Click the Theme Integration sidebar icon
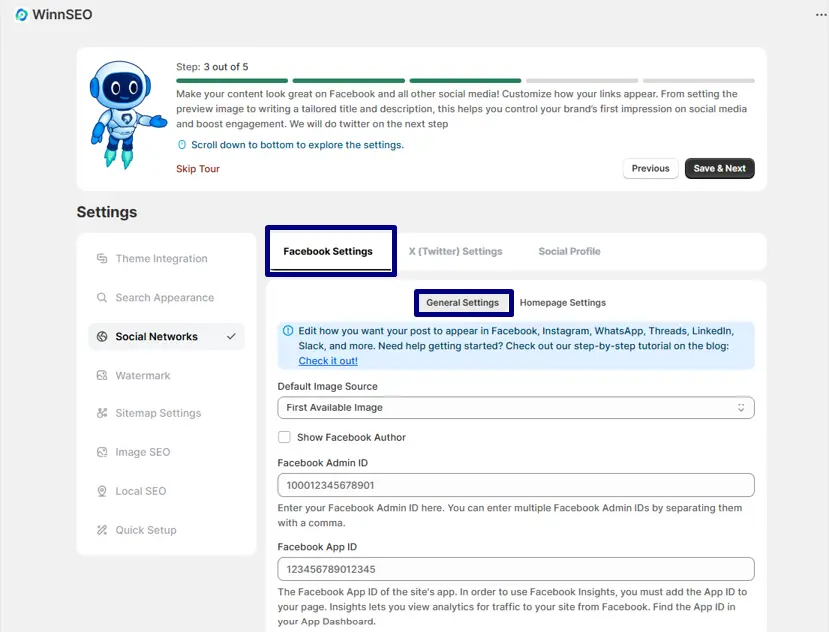This screenshot has height=632, width=829. 102,259
